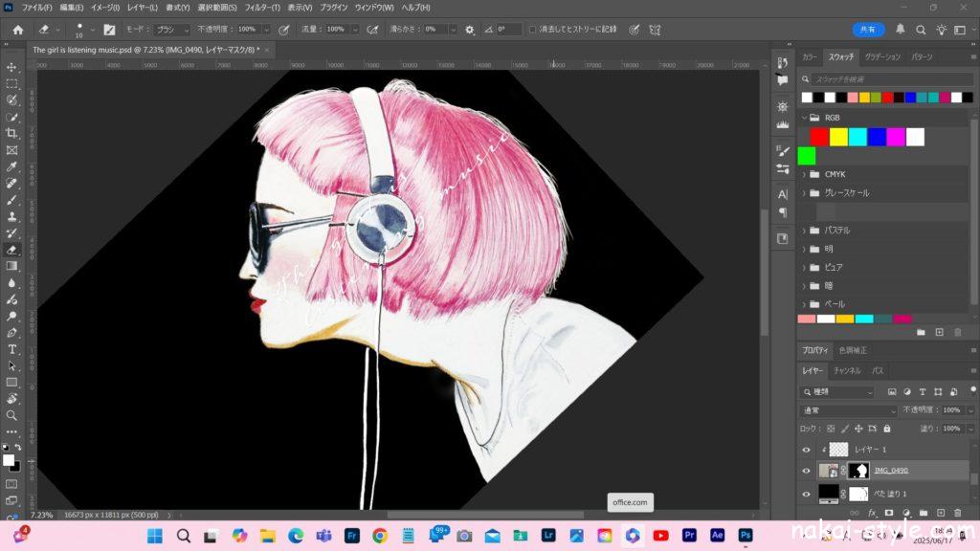Open brush smoothing settings gear
Image resolution: width=980 pixels, height=551 pixels.
[x=469, y=30]
